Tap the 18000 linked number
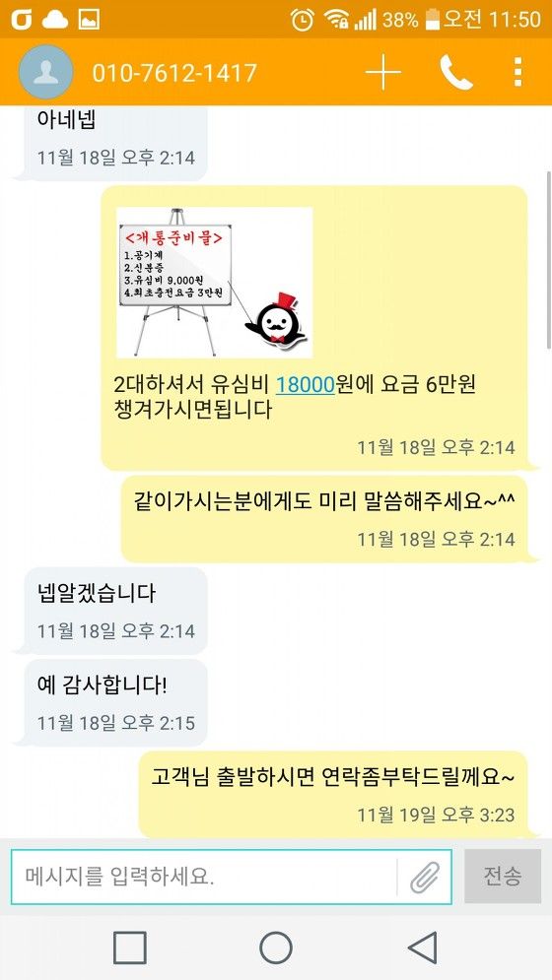The height and width of the screenshot is (980, 552). point(306,385)
